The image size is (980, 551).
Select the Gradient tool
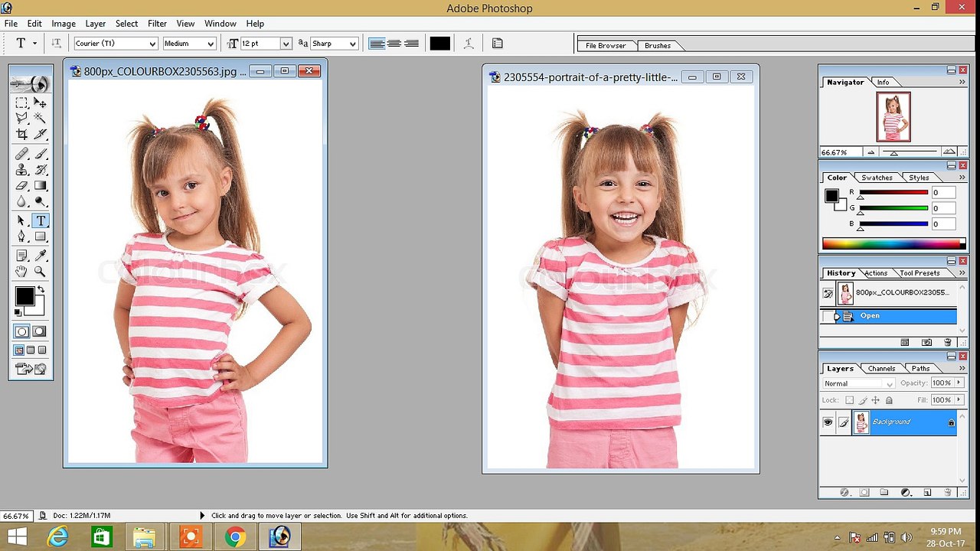tap(41, 185)
